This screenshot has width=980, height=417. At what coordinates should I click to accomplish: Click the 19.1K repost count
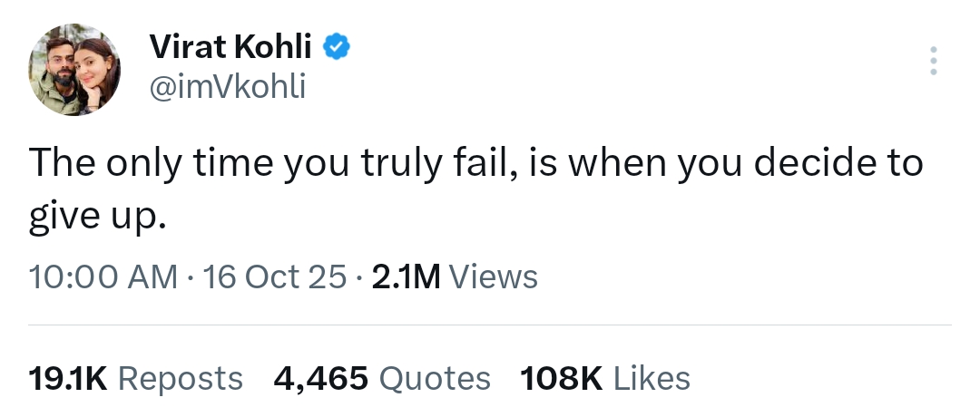point(68,378)
